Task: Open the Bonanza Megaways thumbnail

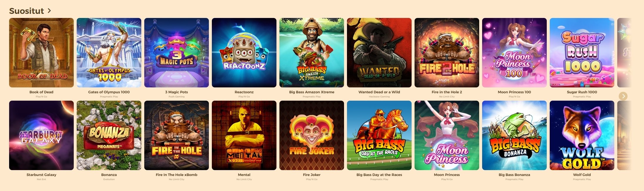Action: (x=109, y=135)
